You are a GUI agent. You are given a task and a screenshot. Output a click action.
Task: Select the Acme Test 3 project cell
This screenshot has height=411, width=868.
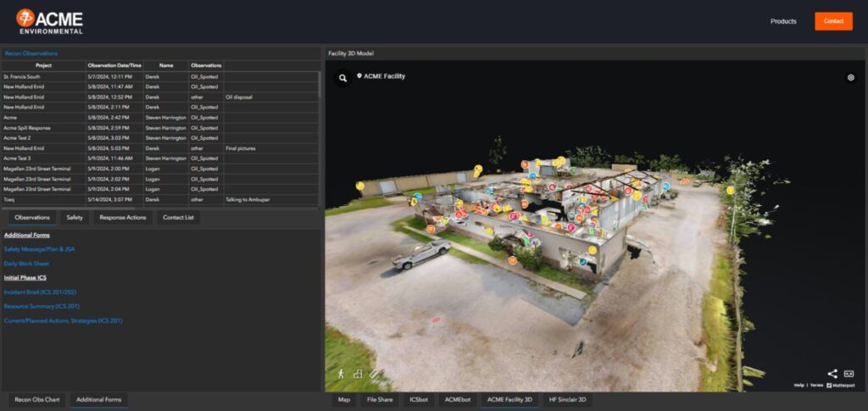tap(43, 158)
